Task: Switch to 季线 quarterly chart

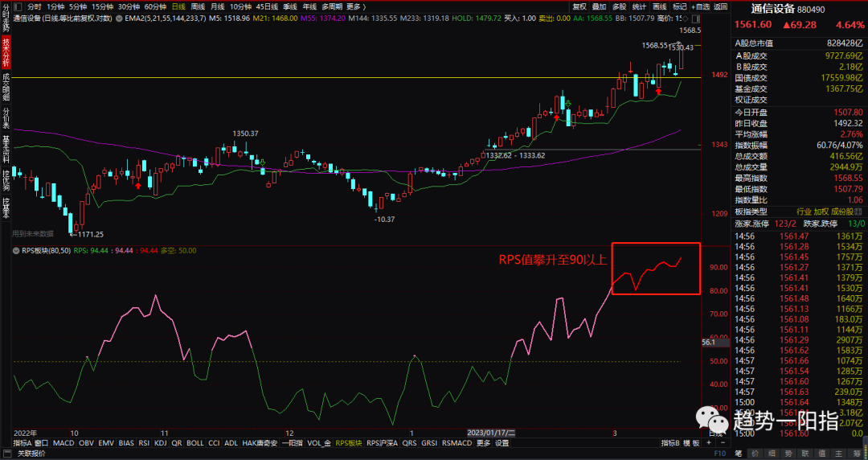Action: [289, 6]
